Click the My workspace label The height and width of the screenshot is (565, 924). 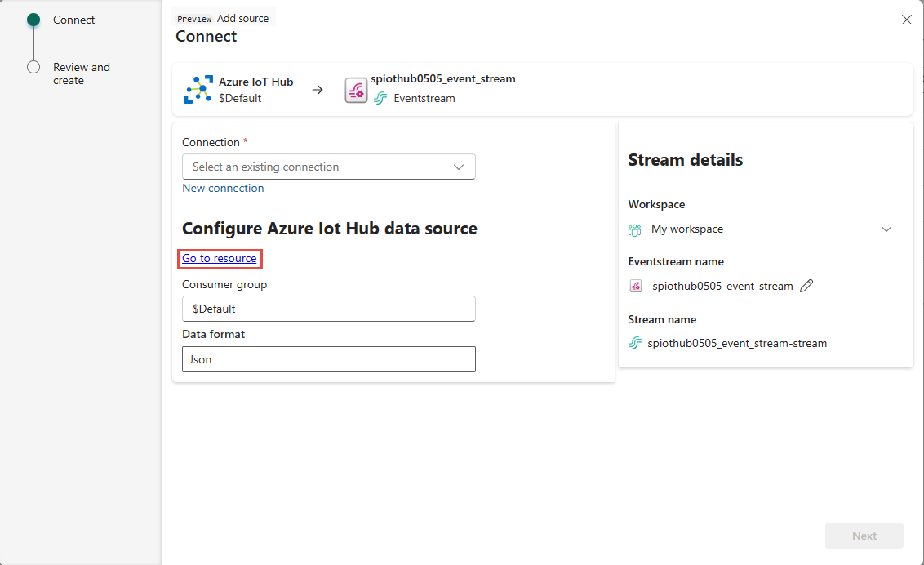pos(687,229)
